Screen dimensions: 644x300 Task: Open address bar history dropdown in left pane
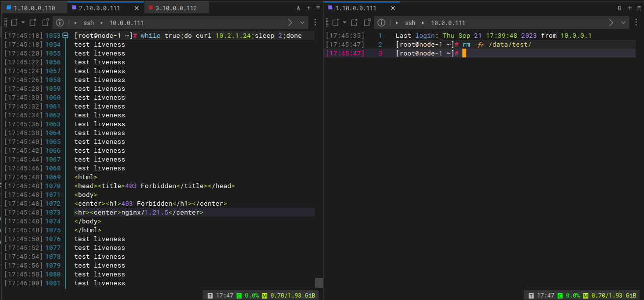(x=303, y=23)
